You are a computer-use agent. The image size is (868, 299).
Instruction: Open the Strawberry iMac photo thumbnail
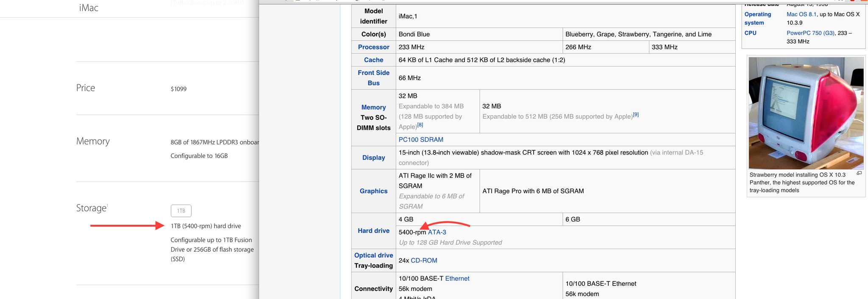pos(806,113)
